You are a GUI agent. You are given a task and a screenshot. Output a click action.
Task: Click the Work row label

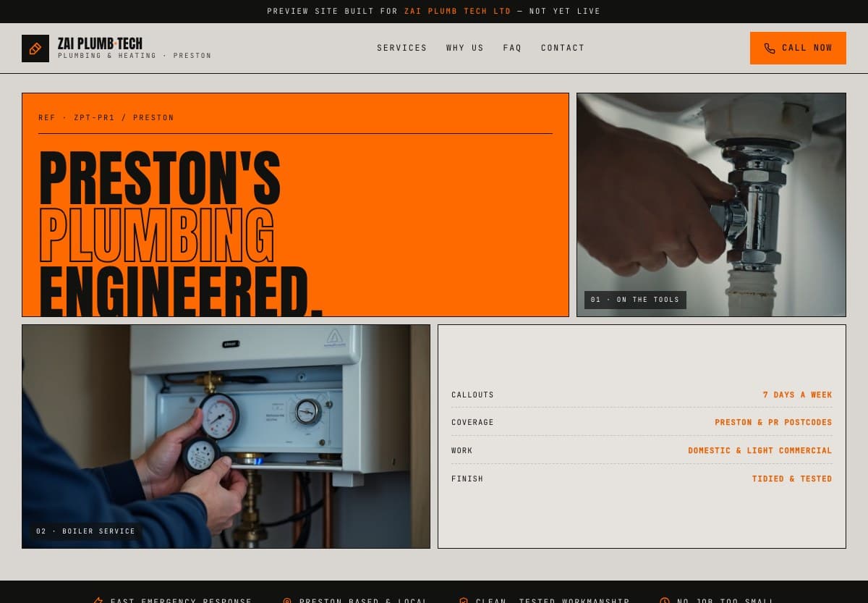coord(461,450)
